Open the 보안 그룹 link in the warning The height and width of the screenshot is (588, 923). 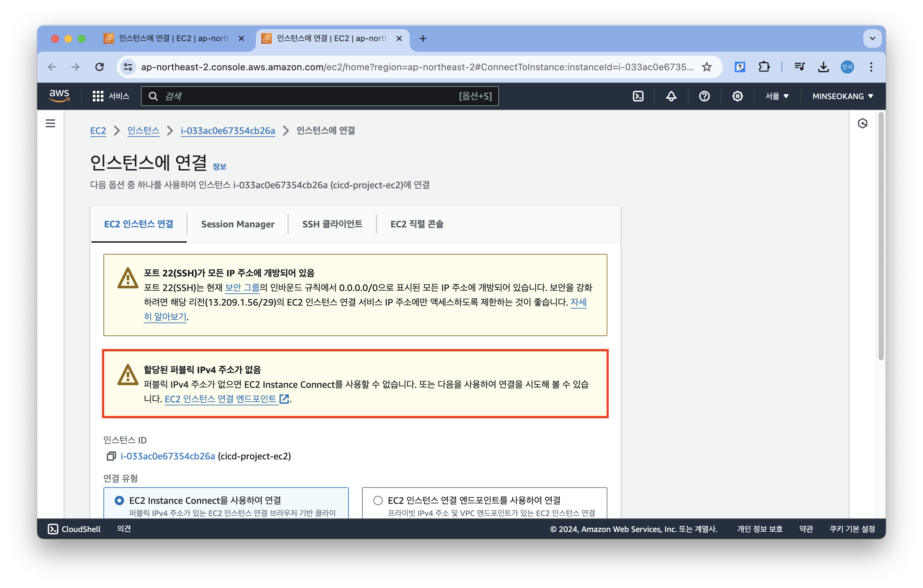click(x=242, y=287)
